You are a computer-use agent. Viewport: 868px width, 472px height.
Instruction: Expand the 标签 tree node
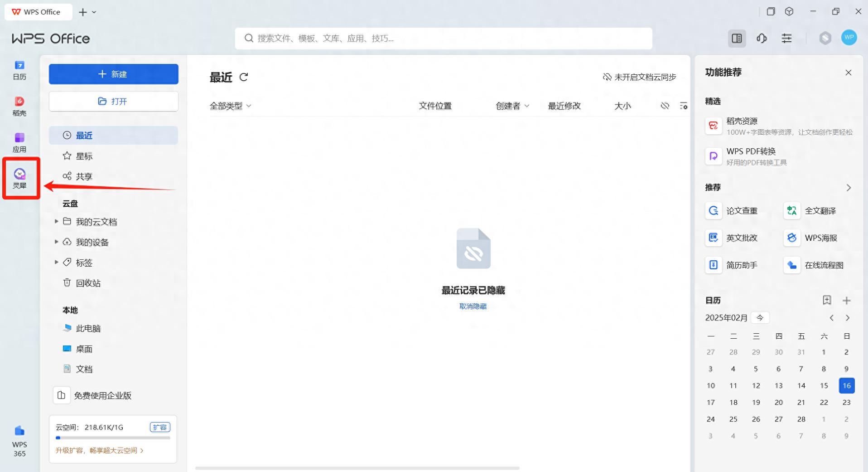pyautogui.click(x=57, y=262)
